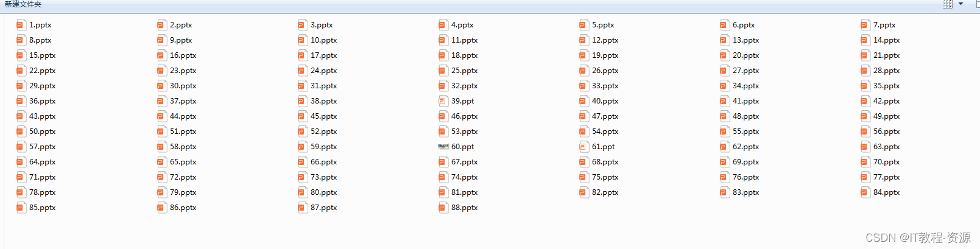Select the 5.pptx file icon
This screenshot has height=249, width=980.
(583, 25)
